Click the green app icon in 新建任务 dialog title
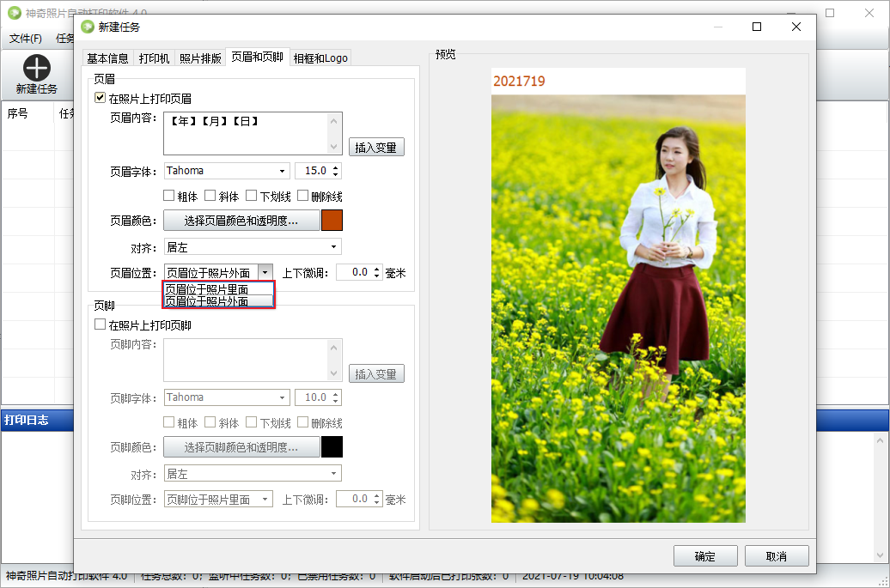The image size is (890, 588). click(x=88, y=27)
